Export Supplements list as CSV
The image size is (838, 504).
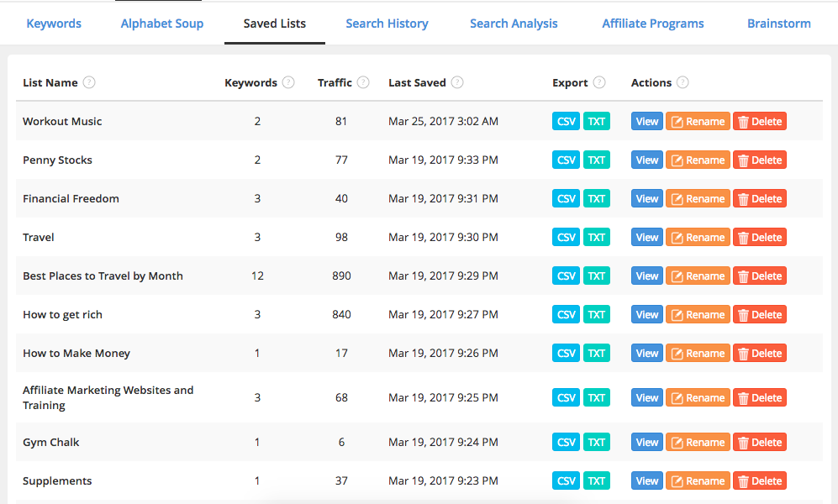coord(566,480)
